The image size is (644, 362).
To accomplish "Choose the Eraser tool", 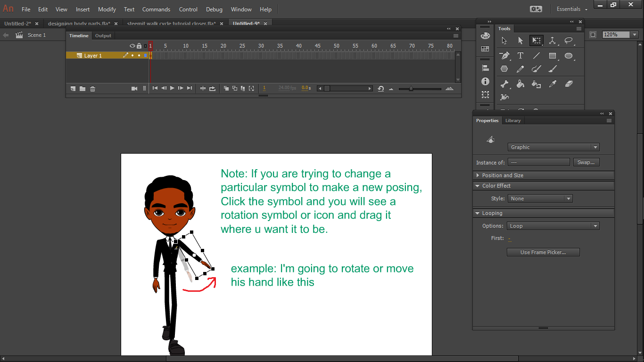I will tap(569, 84).
